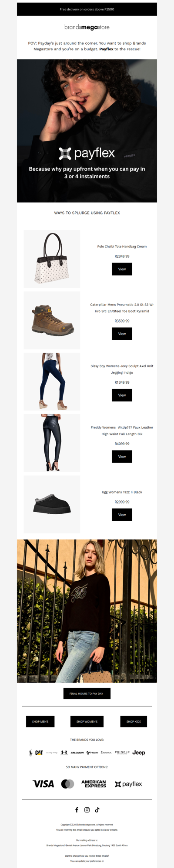Click the CAT brand logo
This screenshot has width=174, height=868.
click(39, 753)
